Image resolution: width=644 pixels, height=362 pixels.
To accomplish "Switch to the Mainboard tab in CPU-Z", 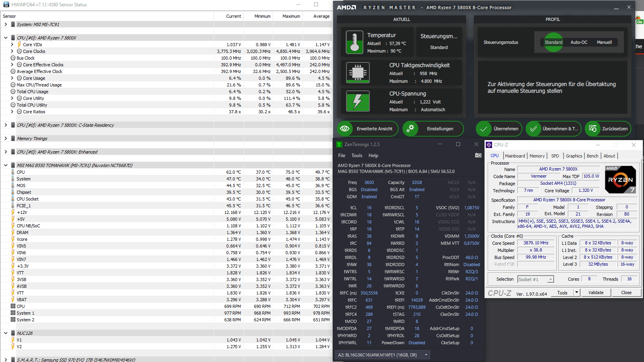I will (x=515, y=156).
